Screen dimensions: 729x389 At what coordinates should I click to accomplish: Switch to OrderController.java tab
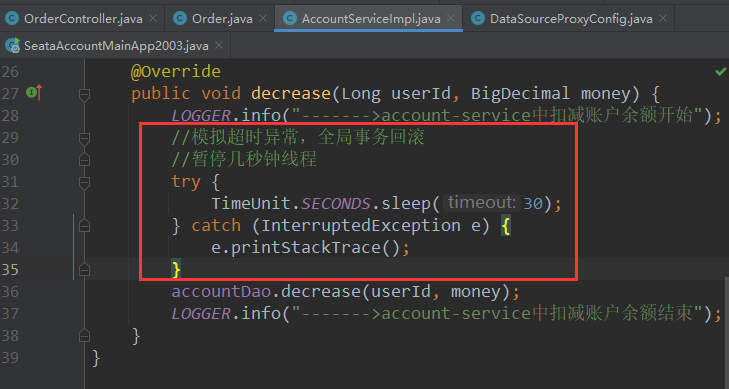click(x=83, y=19)
